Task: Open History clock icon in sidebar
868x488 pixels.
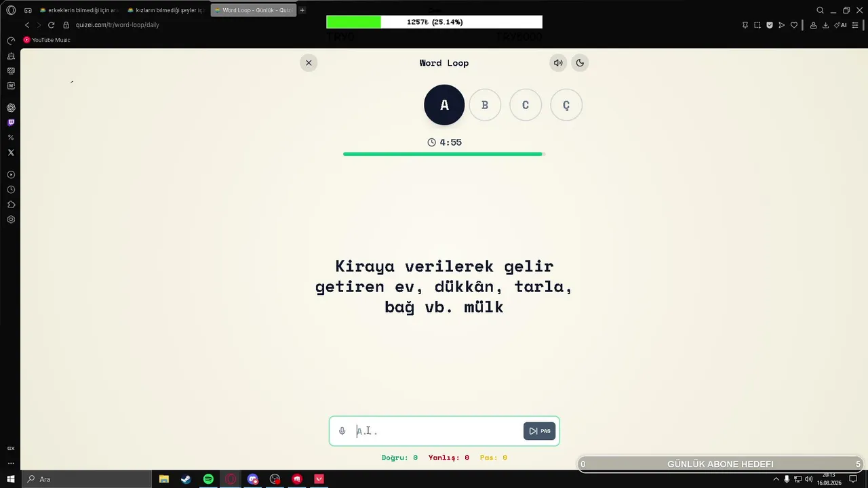Action: tap(11, 190)
